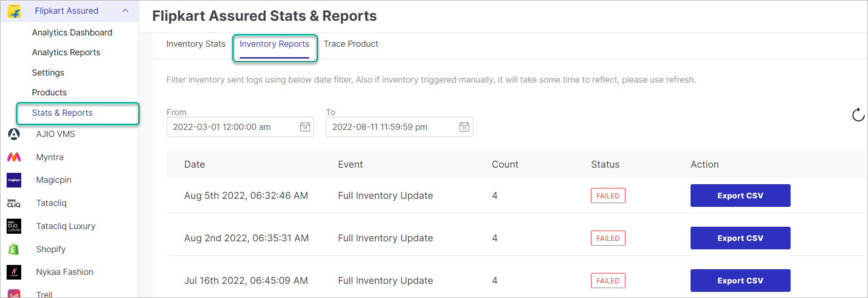Export CSV for Jul 16th 2022 log

coord(740,281)
